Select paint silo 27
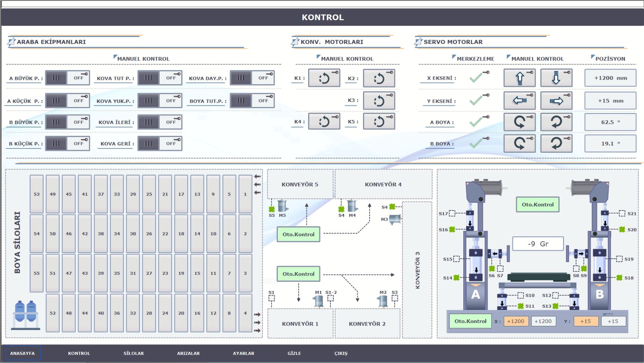 pyautogui.click(x=149, y=273)
